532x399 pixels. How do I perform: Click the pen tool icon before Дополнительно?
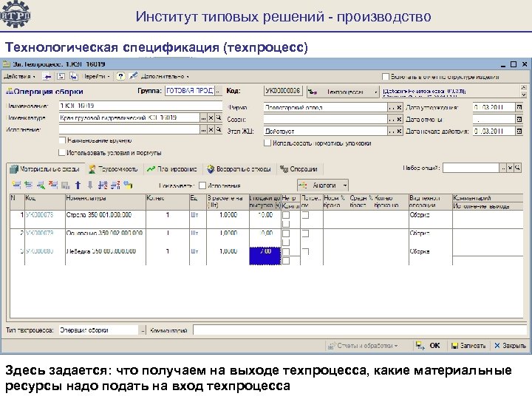[x=133, y=76]
